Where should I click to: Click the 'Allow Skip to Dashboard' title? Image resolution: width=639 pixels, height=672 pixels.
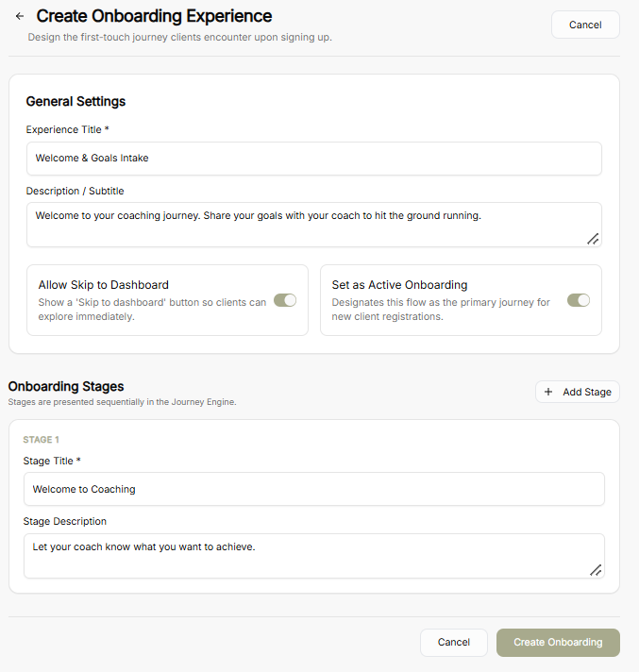click(x=103, y=285)
